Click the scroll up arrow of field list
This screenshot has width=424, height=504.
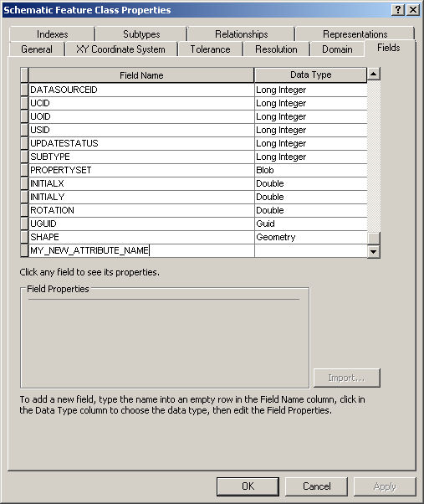tap(374, 74)
